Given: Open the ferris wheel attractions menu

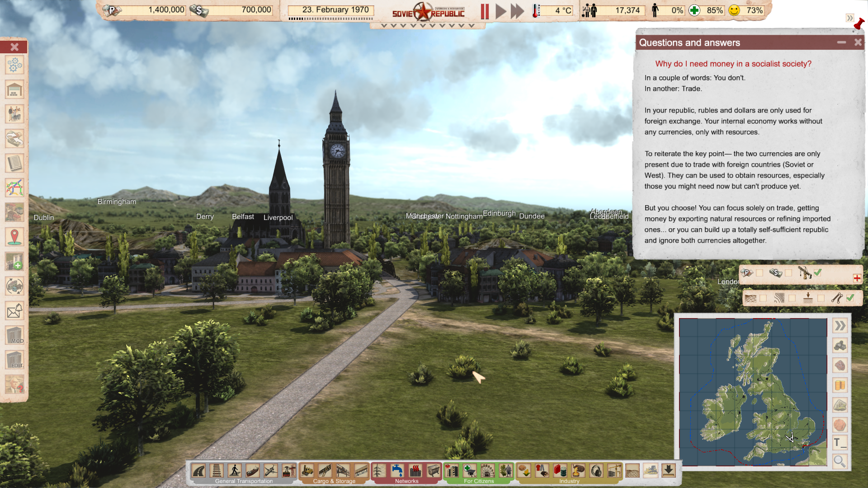Looking at the screenshot, I should coord(488,471).
